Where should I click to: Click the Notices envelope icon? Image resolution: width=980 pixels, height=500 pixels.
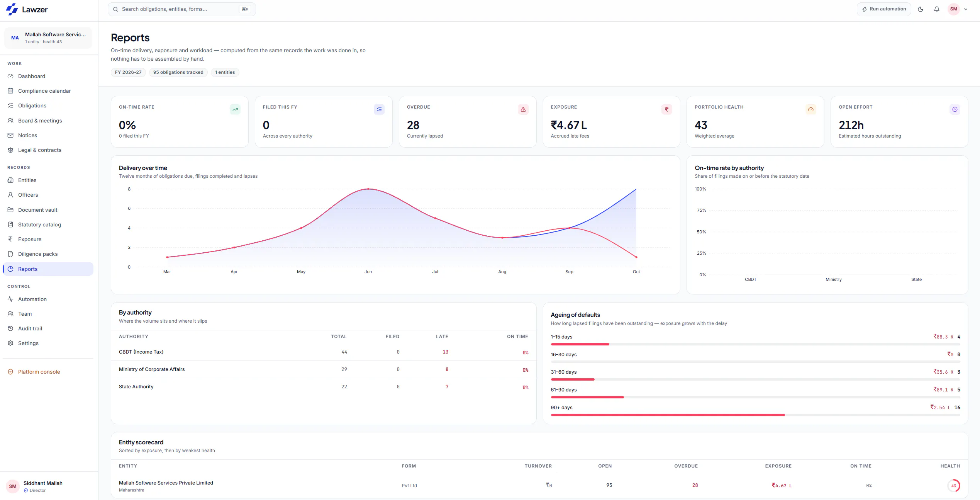coord(10,135)
